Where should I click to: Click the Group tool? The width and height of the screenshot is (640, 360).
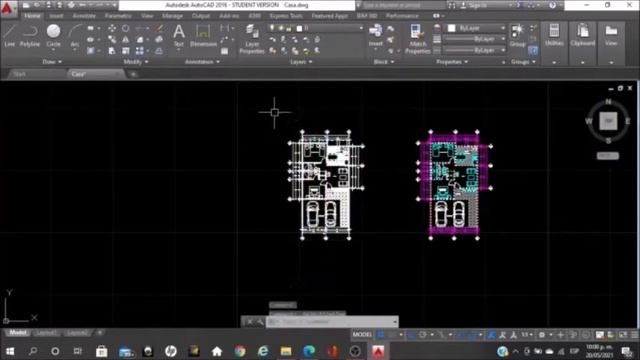[518, 35]
